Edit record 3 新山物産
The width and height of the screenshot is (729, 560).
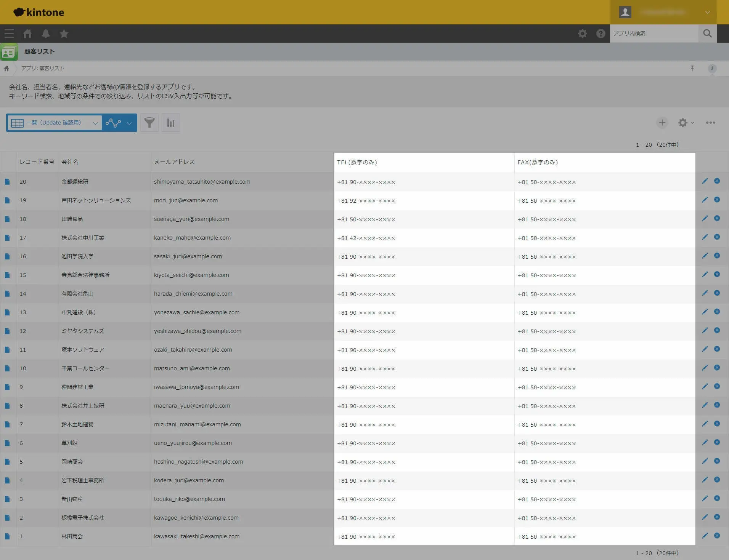[705, 499]
